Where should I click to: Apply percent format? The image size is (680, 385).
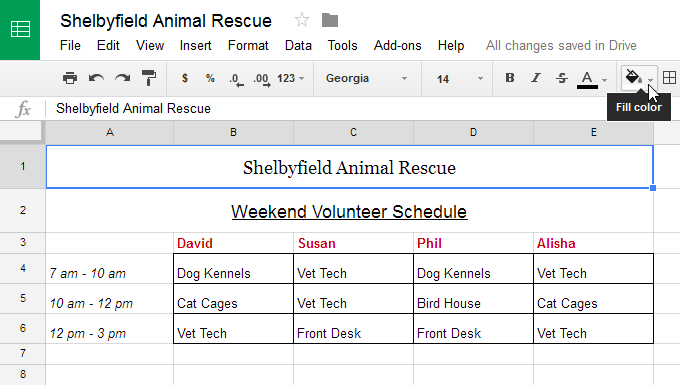(x=210, y=78)
